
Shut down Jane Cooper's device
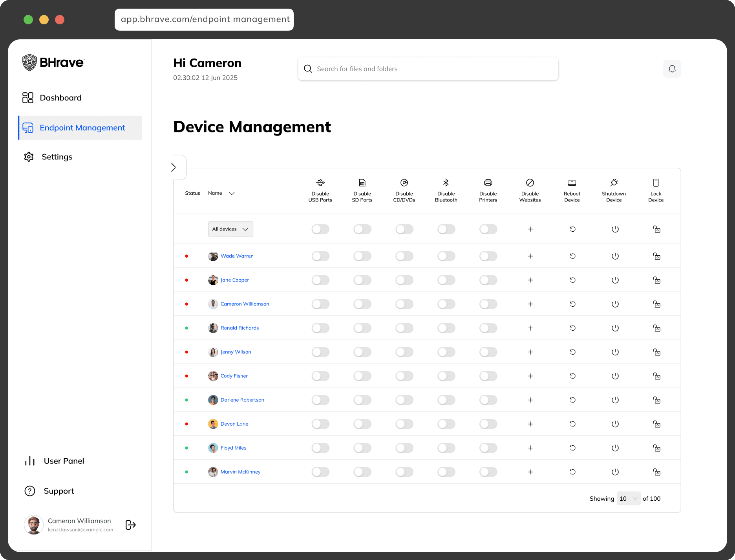pos(615,280)
